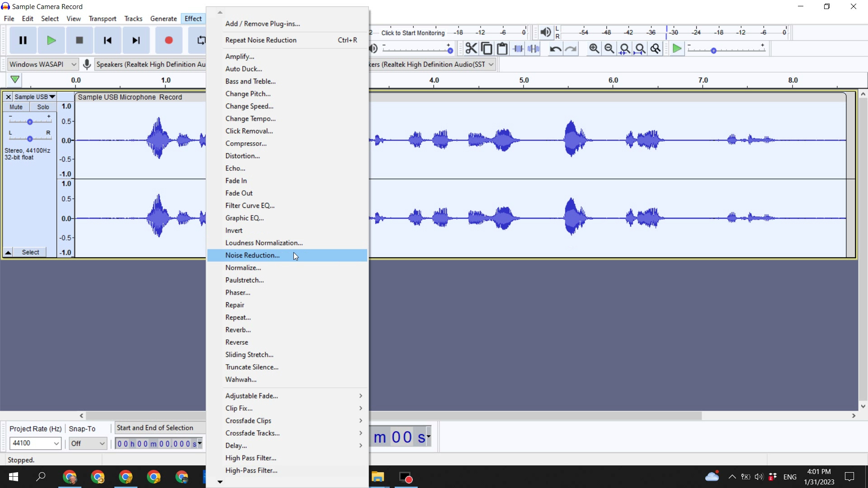This screenshot has height=488, width=868.
Task: Open the File menu
Action: click(x=9, y=19)
